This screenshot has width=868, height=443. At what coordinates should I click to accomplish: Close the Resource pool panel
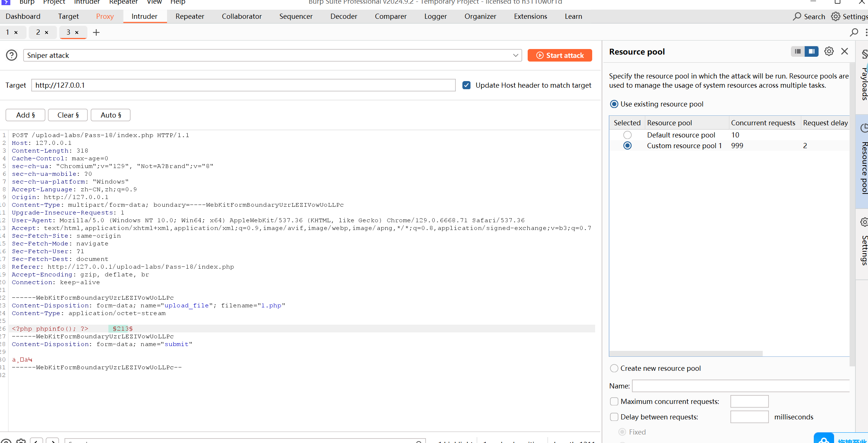845,52
